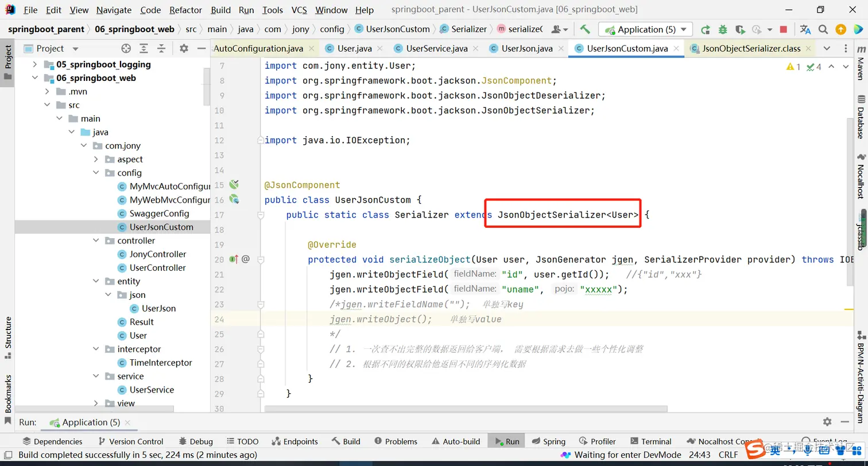The height and width of the screenshot is (466, 868).
Task: Open the Translate tool icon
Action: [805, 29]
